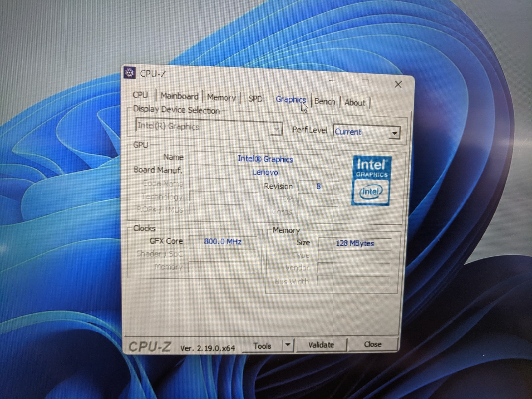Click the 'Ver. 2.19.0.x64' version text
This screenshot has height=399, width=532.
(x=207, y=348)
